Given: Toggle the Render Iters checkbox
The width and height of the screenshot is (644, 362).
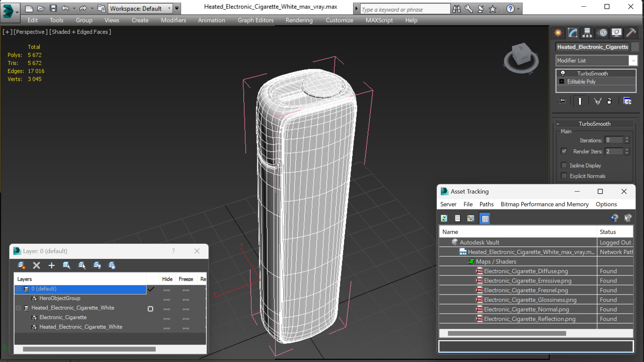Looking at the screenshot, I should click(x=564, y=151).
